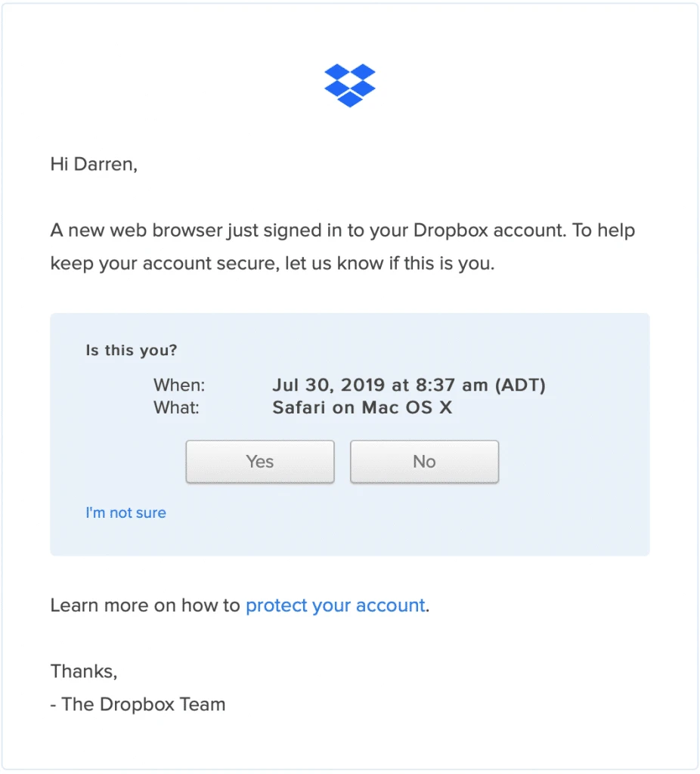Click the Dropbox logo at the top
This screenshot has height=774, width=700.
tap(350, 85)
